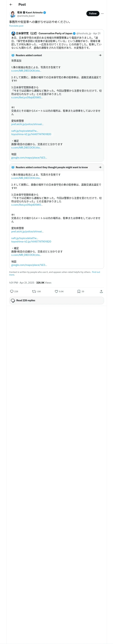The width and height of the screenshot is (113, 644).
Task: Open Kaori Arimoto's profile avatar
Action: (13, 14)
